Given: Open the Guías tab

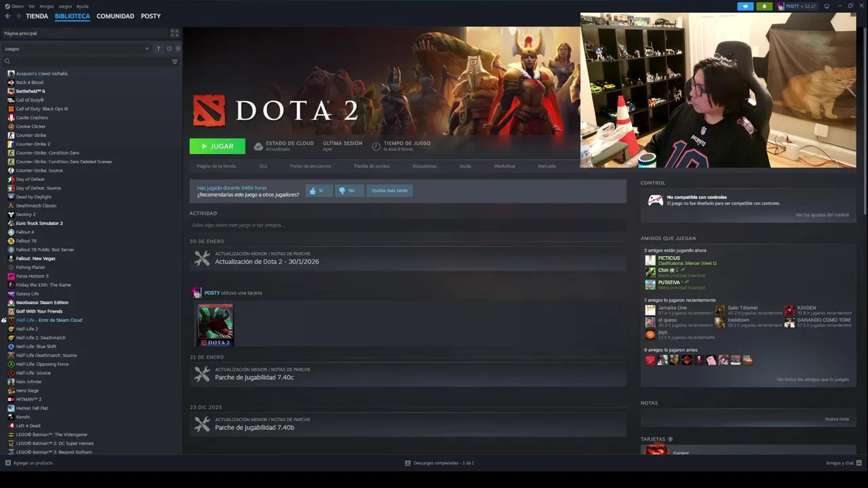Looking at the screenshot, I should point(465,166).
